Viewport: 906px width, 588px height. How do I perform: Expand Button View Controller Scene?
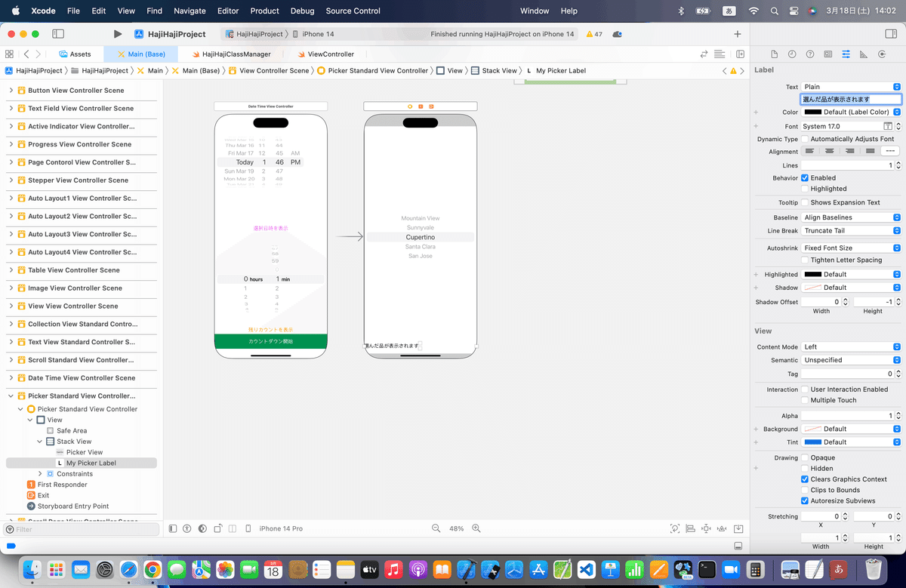pos(11,91)
